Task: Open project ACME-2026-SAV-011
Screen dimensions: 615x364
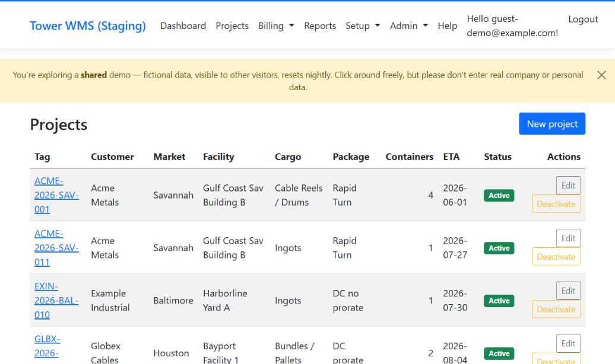Action: click(x=56, y=248)
